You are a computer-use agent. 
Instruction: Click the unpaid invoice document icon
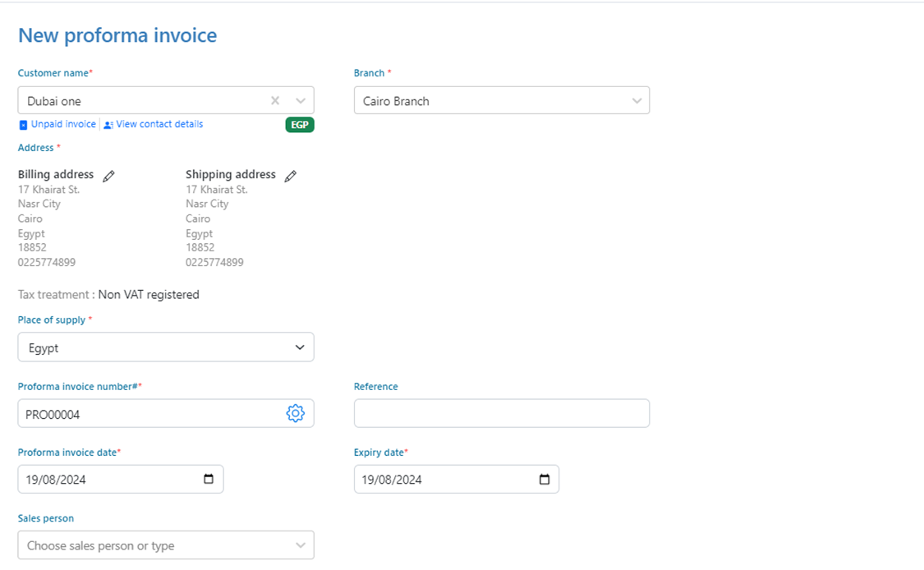[23, 125]
